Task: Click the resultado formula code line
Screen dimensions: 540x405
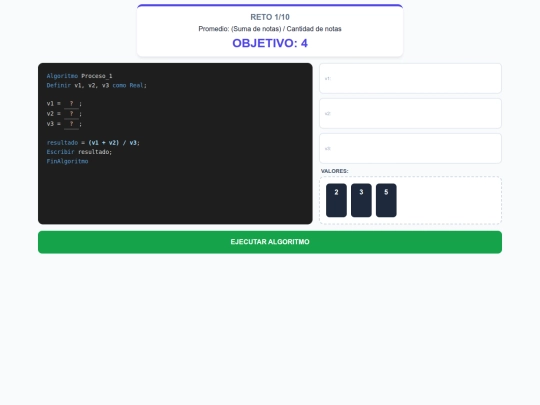Action: [93, 143]
